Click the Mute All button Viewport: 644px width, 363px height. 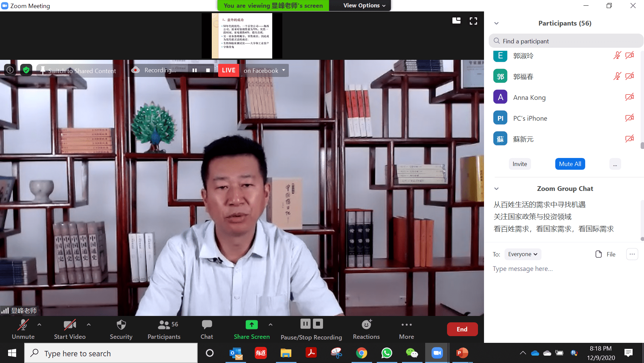click(x=570, y=164)
